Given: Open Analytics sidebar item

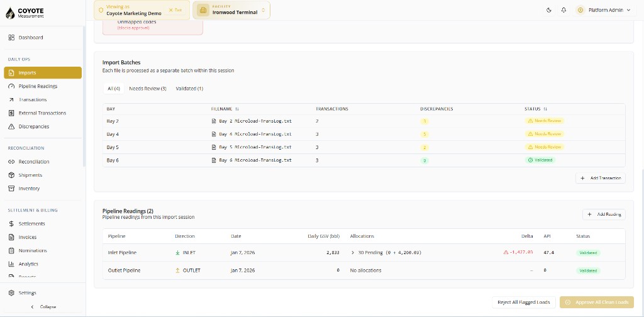Looking at the screenshot, I should click(x=43, y=264).
